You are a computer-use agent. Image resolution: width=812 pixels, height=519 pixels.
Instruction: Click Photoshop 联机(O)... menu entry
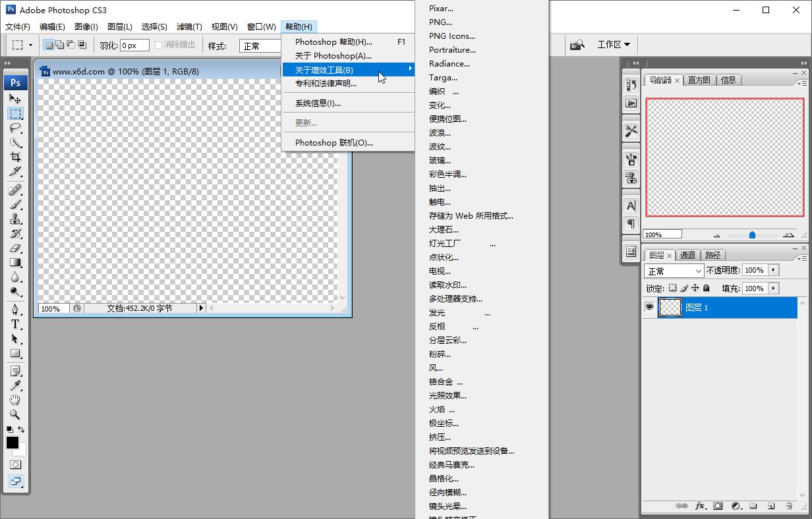click(x=333, y=142)
